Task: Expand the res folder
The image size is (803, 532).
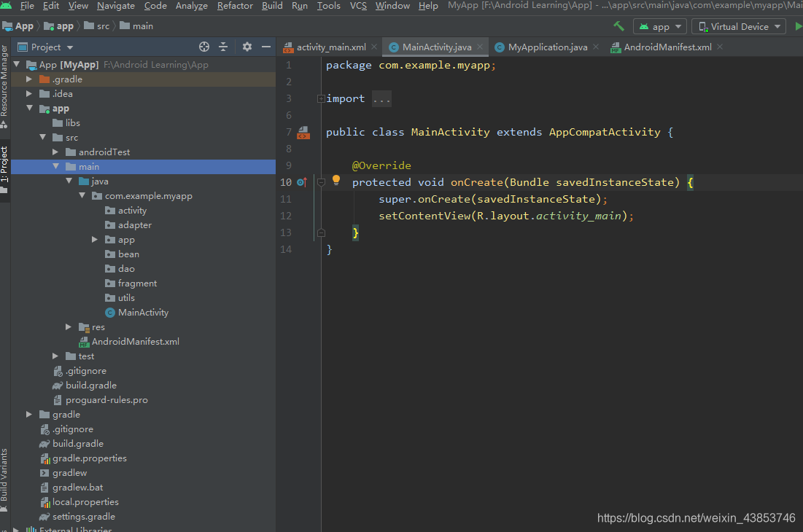Action: tap(69, 327)
